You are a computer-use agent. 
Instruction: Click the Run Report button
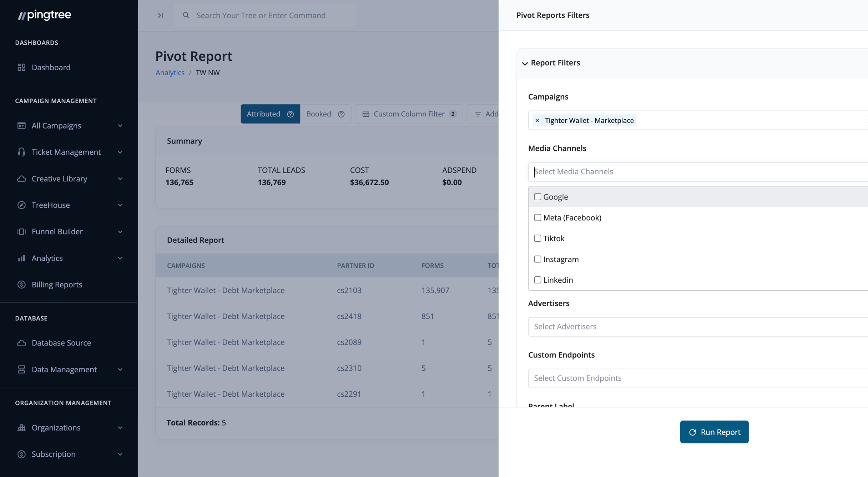pyautogui.click(x=714, y=432)
